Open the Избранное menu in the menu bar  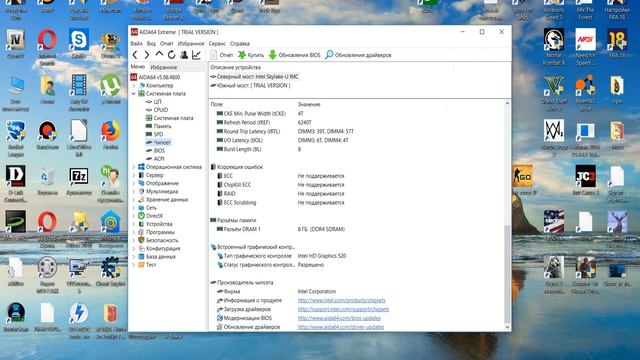(191, 43)
